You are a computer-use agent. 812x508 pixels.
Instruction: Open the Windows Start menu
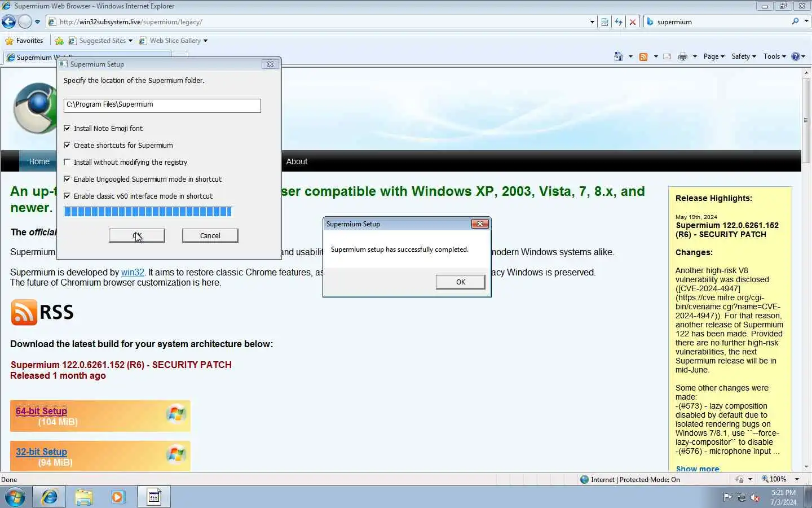[15, 497]
